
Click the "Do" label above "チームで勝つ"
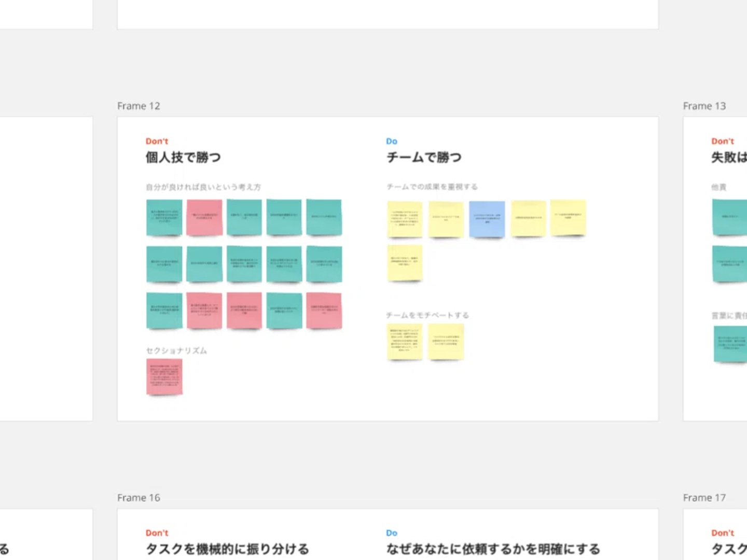392,141
